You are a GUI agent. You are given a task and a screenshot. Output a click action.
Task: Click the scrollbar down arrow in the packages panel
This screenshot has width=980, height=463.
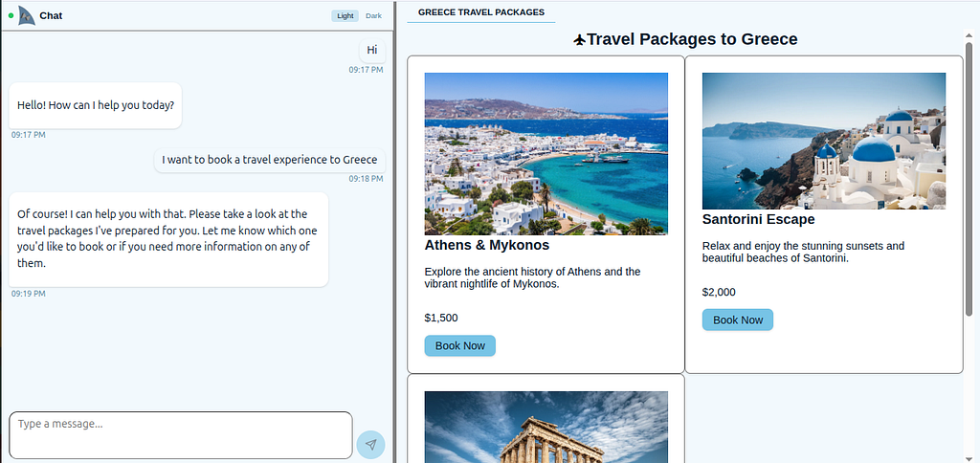[969, 458]
